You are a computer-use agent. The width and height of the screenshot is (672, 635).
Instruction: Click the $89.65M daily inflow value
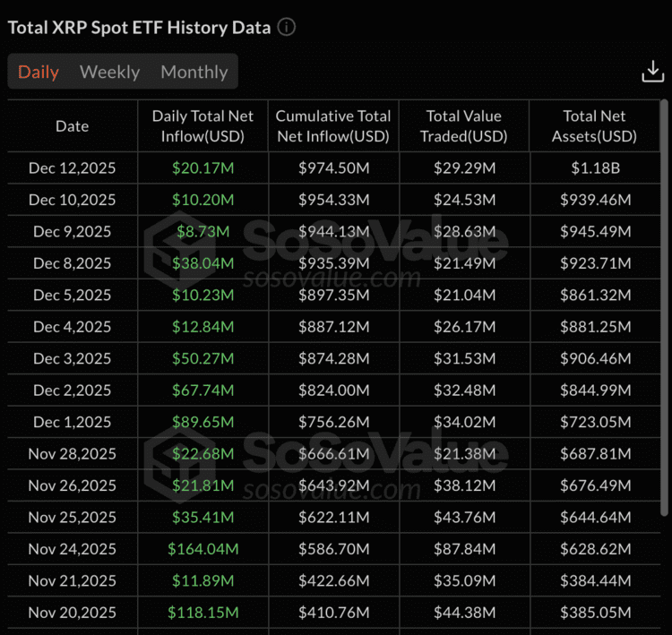[202, 422]
